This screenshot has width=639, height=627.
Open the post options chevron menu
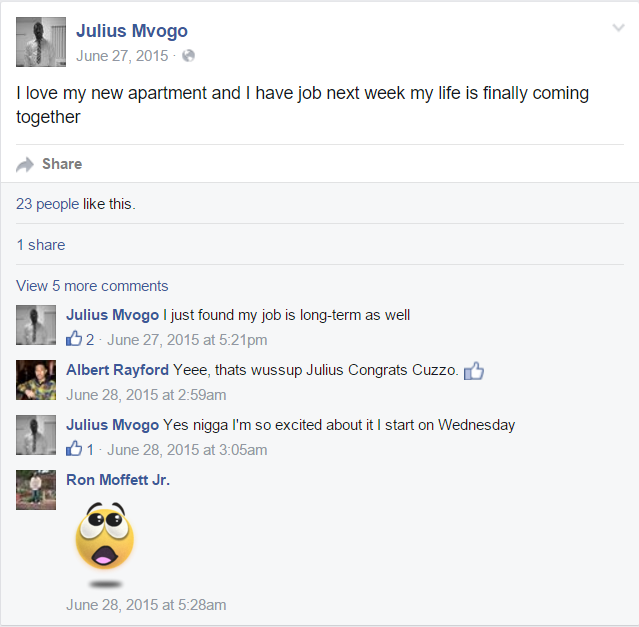pos(618,28)
